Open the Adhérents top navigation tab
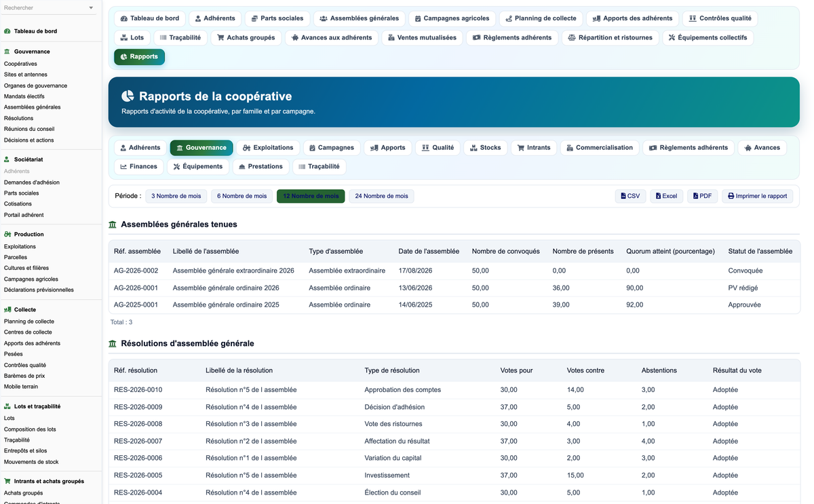The height and width of the screenshot is (504, 814). coord(215,18)
